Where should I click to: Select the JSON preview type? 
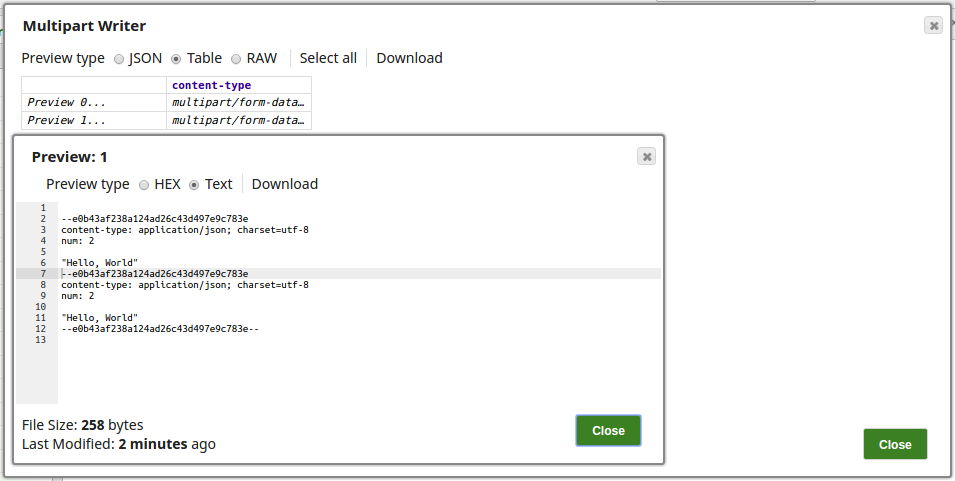[119, 59]
